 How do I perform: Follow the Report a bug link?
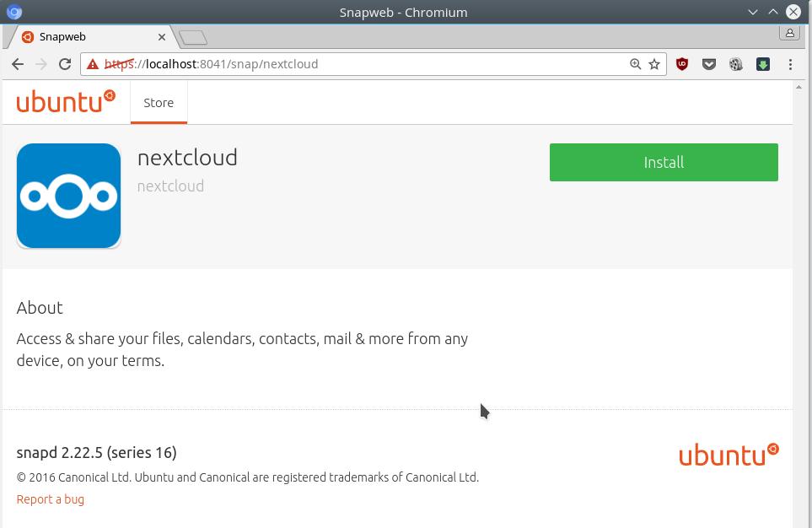pos(51,499)
